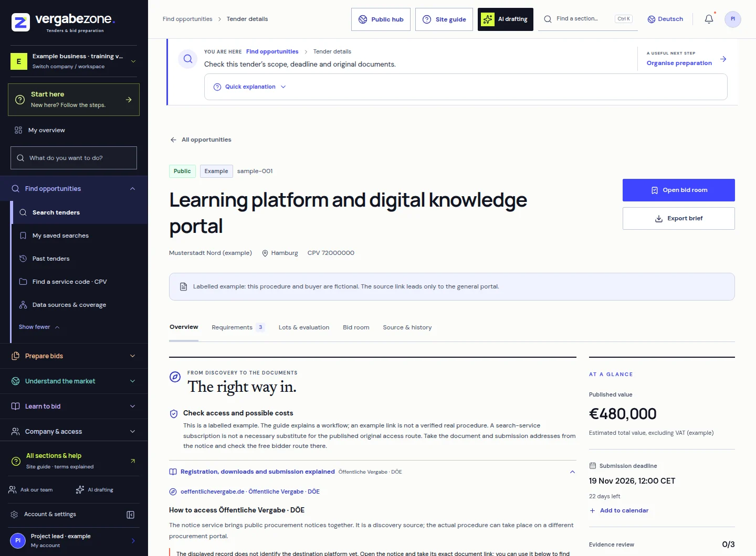
Task: Click the vergabezone logo icon
Action: tap(20, 23)
